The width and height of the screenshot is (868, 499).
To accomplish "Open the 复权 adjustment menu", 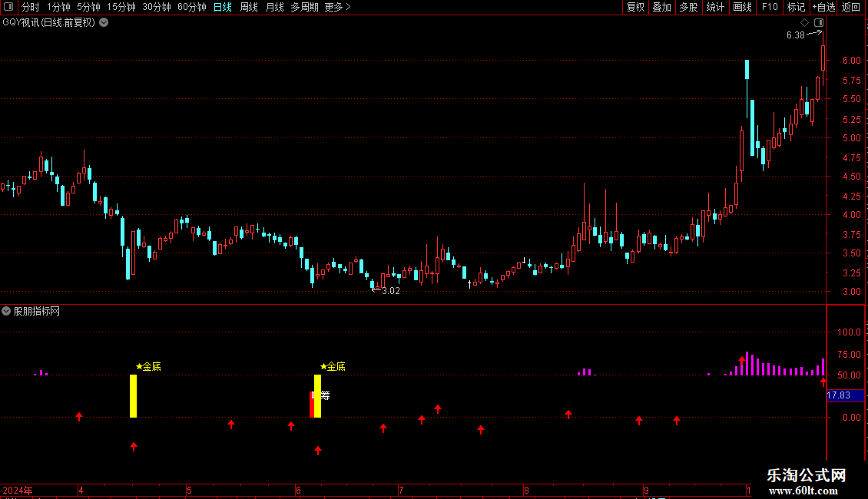I will (x=635, y=7).
